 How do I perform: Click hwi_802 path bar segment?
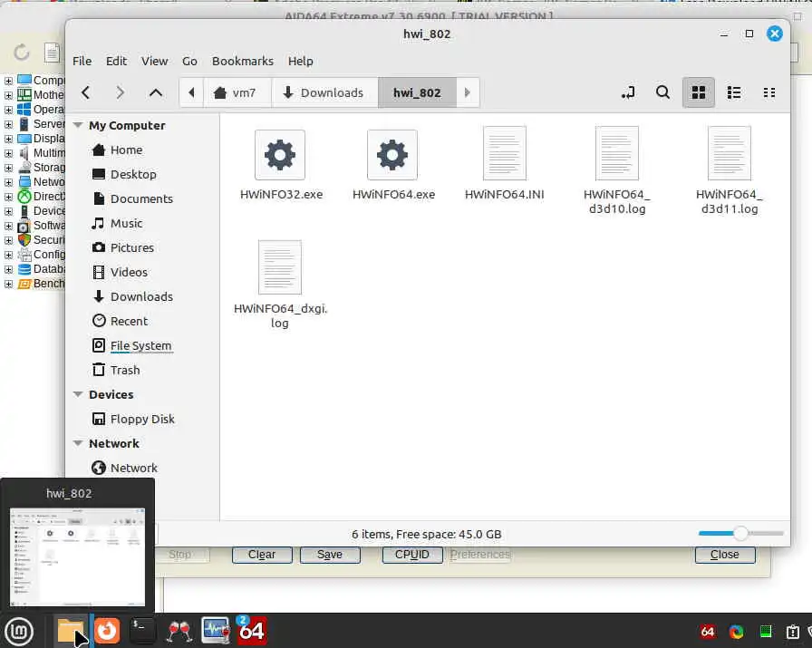(x=417, y=92)
